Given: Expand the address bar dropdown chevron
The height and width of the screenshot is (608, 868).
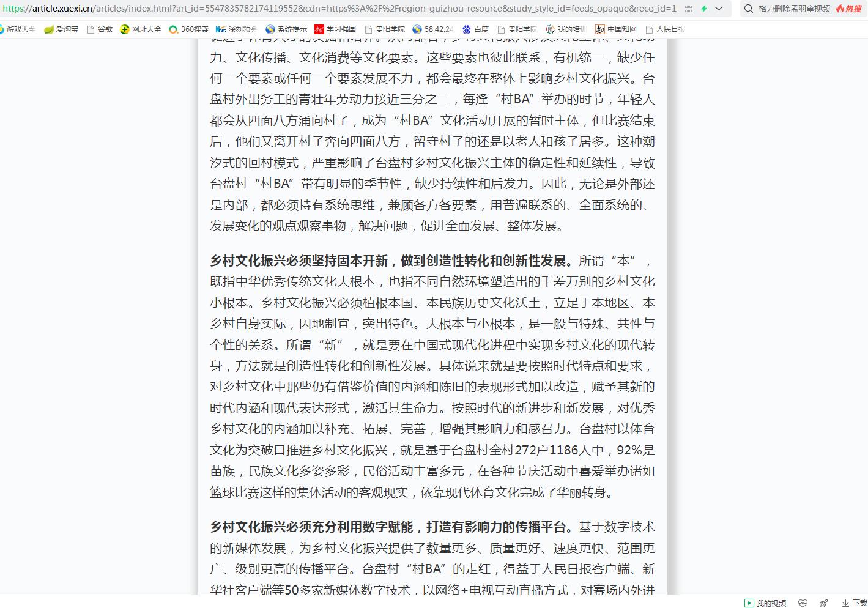Looking at the screenshot, I should tap(719, 9).
